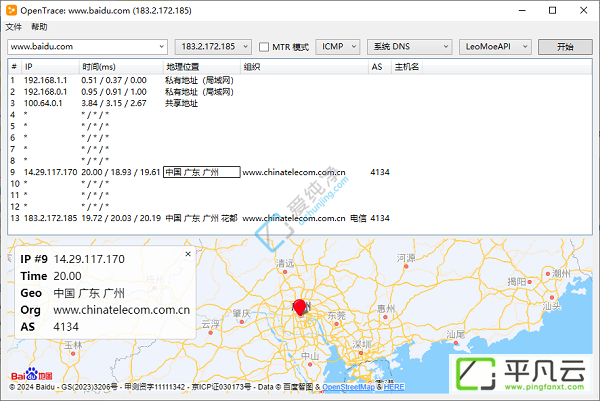Click 汕尾 city marker on map
The image size is (600, 401).
pos(456,343)
